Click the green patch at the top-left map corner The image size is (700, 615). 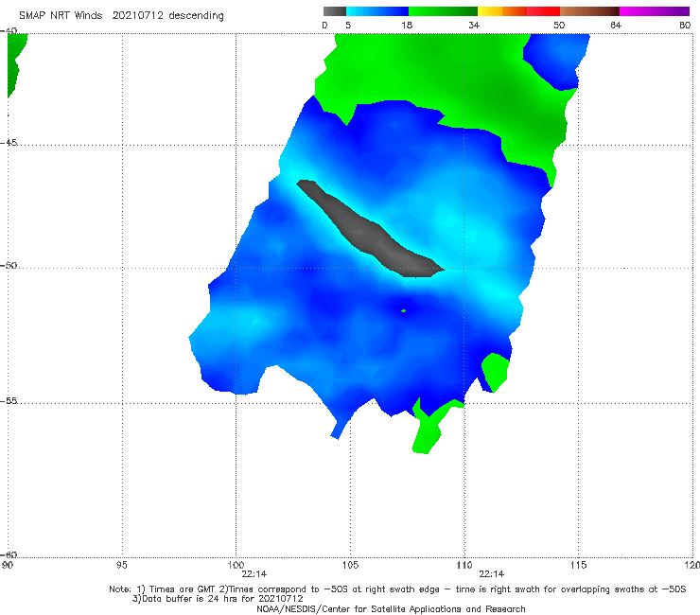click(x=16, y=62)
